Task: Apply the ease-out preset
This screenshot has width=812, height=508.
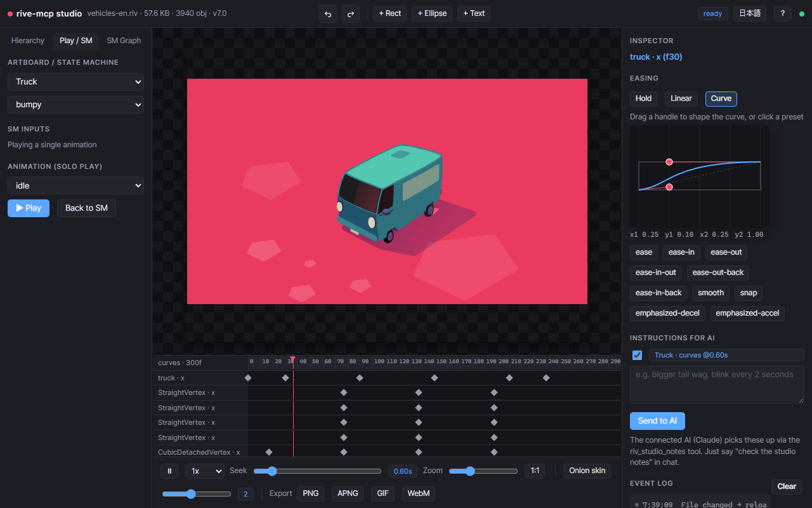Action: click(x=726, y=253)
